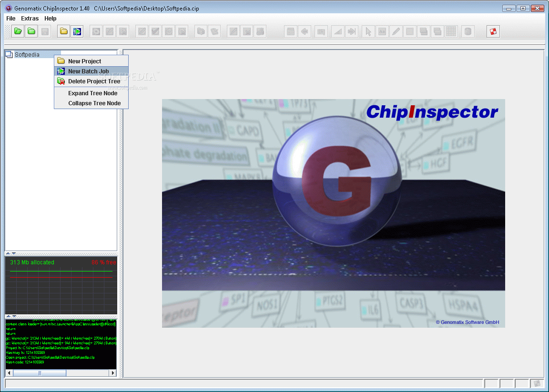The width and height of the screenshot is (549, 392).
Task: Close the ChipInspector window
Action: pos(538,8)
